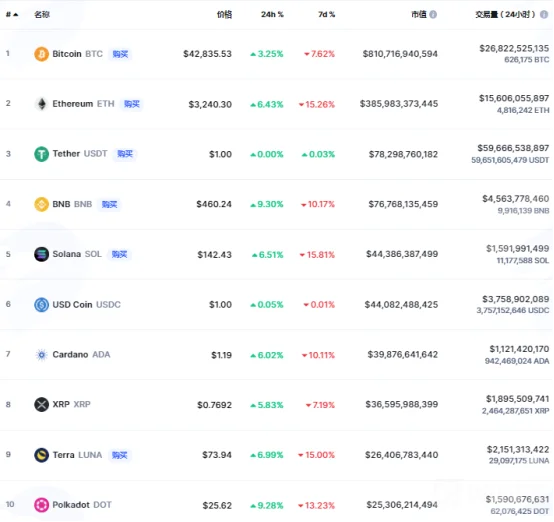Click the Terra LUNA logo icon
This screenshot has height=522, width=554.
pyautogui.click(x=41, y=455)
